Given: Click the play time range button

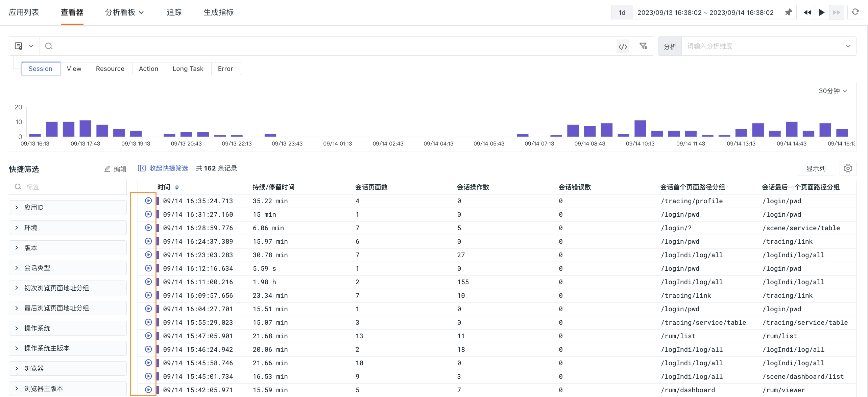Looking at the screenshot, I should tap(822, 12).
